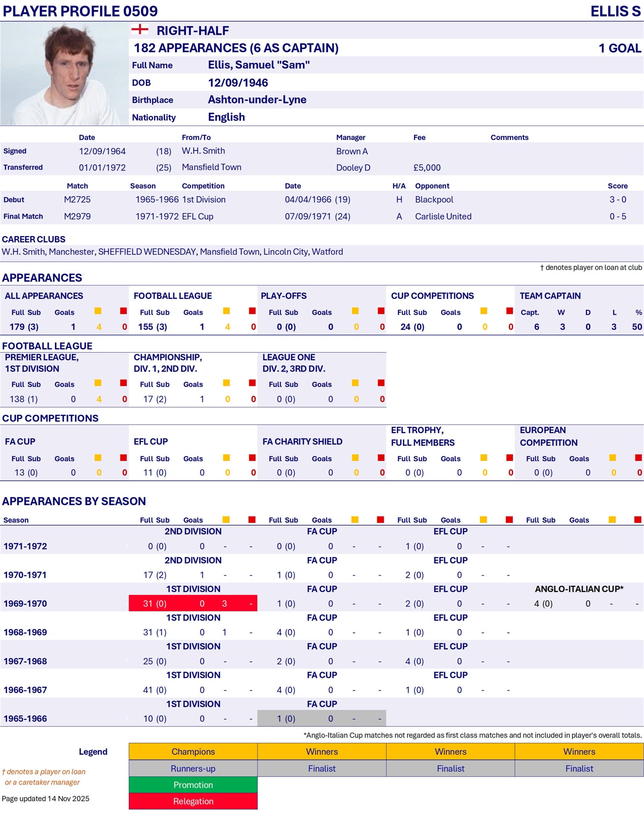Click the Champions gold legend swatch
The image size is (644, 826).
pyautogui.click(x=193, y=751)
